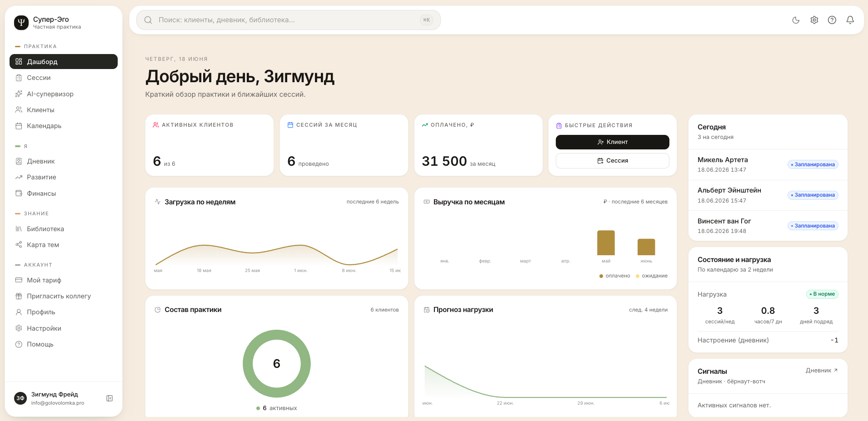Click the 31 500 paid amount
The image size is (868, 421).
(x=444, y=161)
